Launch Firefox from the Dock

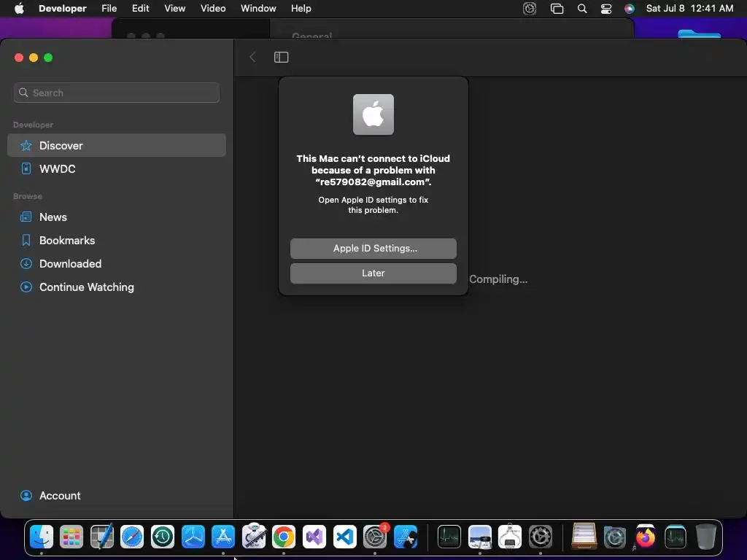[645, 537]
